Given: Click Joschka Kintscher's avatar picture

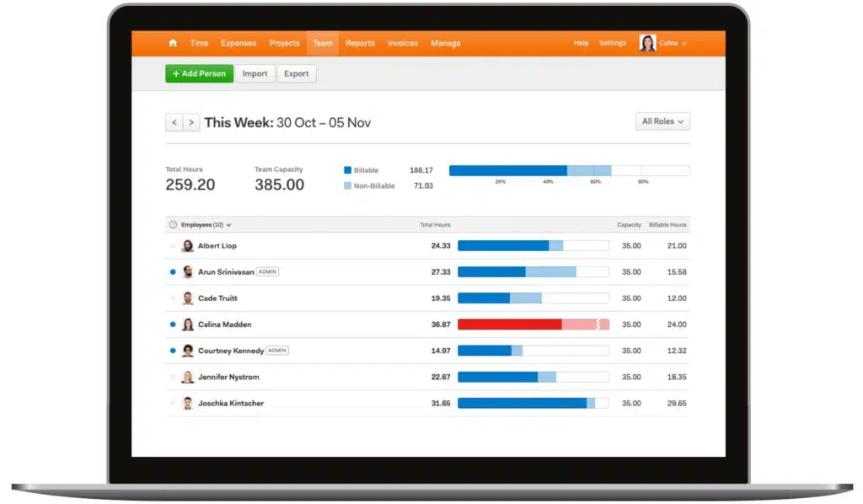Looking at the screenshot, I should click(187, 404).
